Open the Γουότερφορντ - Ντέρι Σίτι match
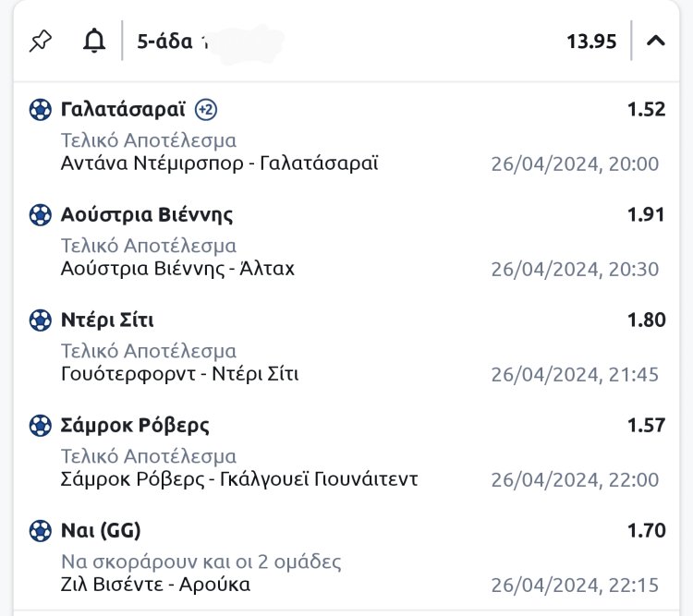Viewport: 693px width, 616px height. click(x=179, y=374)
